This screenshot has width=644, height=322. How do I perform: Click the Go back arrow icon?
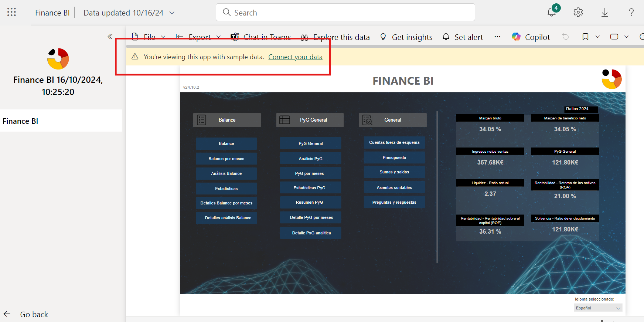pos(7,314)
